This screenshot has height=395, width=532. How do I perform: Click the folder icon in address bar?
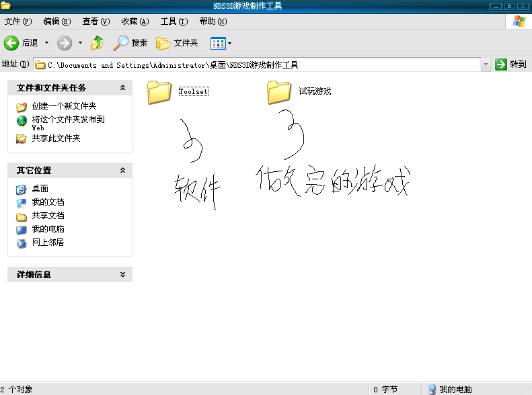tap(40, 64)
